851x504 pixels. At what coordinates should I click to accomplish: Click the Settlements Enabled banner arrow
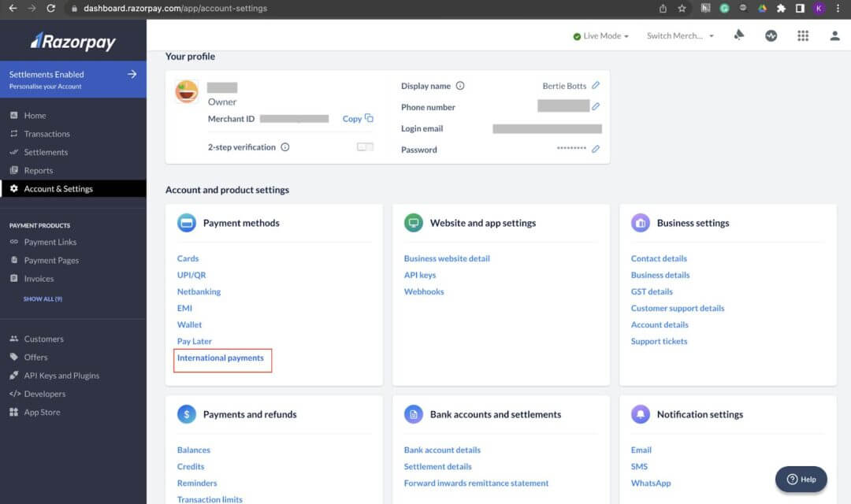[132, 74]
